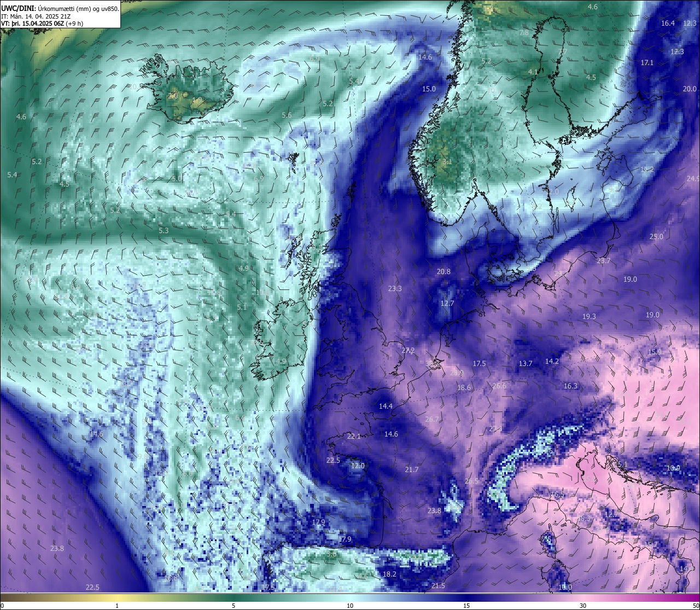The width and height of the screenshot is (700, 610).
Task: Click the value label '15.0' near Norway
Action: coord(429,89)
